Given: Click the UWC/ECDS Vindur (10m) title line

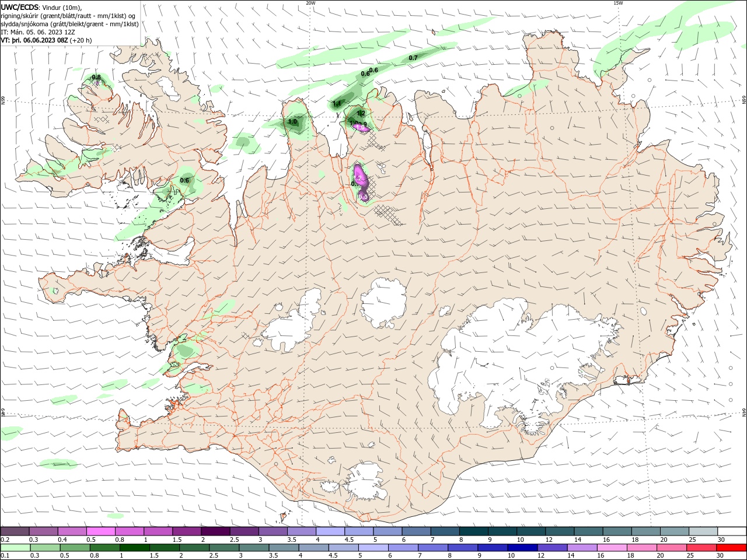Looking at the screenshot, I should [x=41, y=7].
